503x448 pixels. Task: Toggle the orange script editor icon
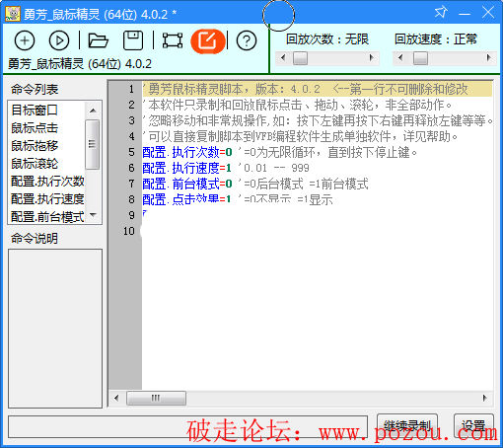[x=207, y=40]
